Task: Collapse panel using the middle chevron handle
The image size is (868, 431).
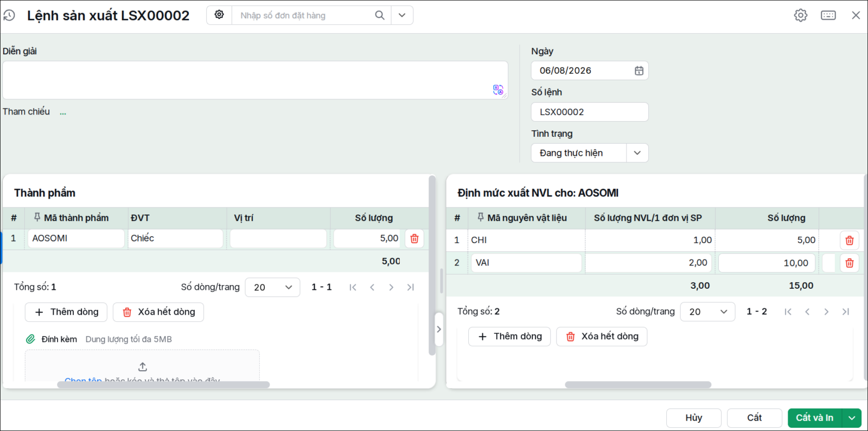Action: click(439, 329)
